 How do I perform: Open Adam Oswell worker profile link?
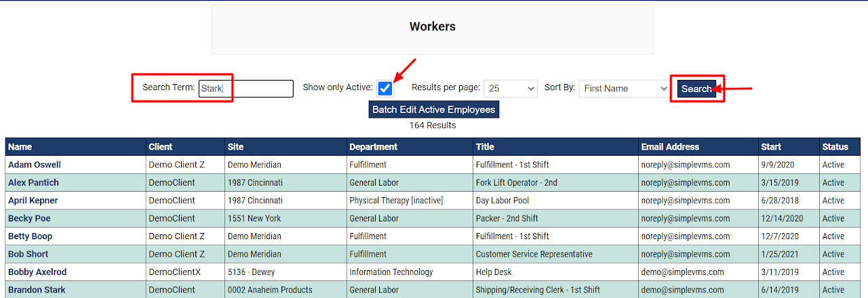[x=35, y=165]
